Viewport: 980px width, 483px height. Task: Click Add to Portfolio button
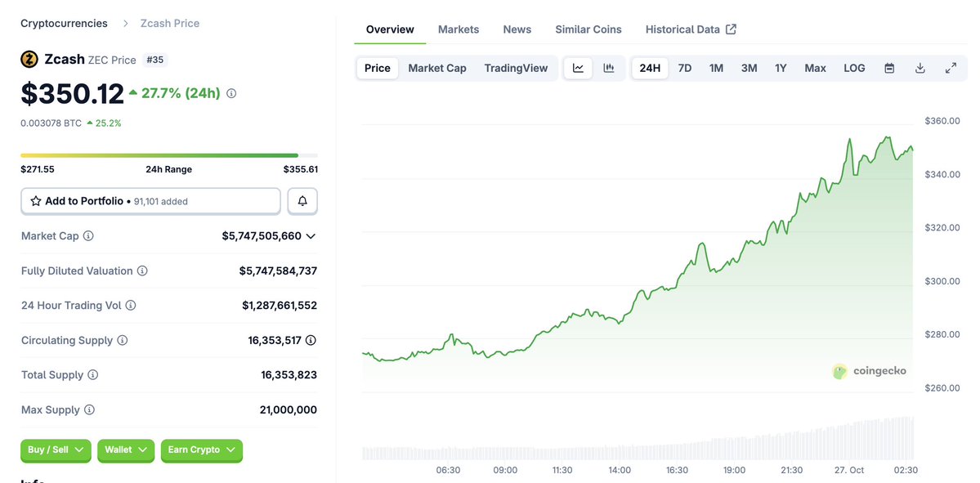[x=150, y=201]
